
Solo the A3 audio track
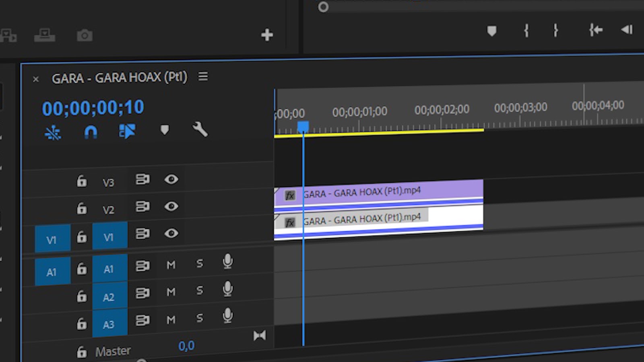(x=199, y=317)
